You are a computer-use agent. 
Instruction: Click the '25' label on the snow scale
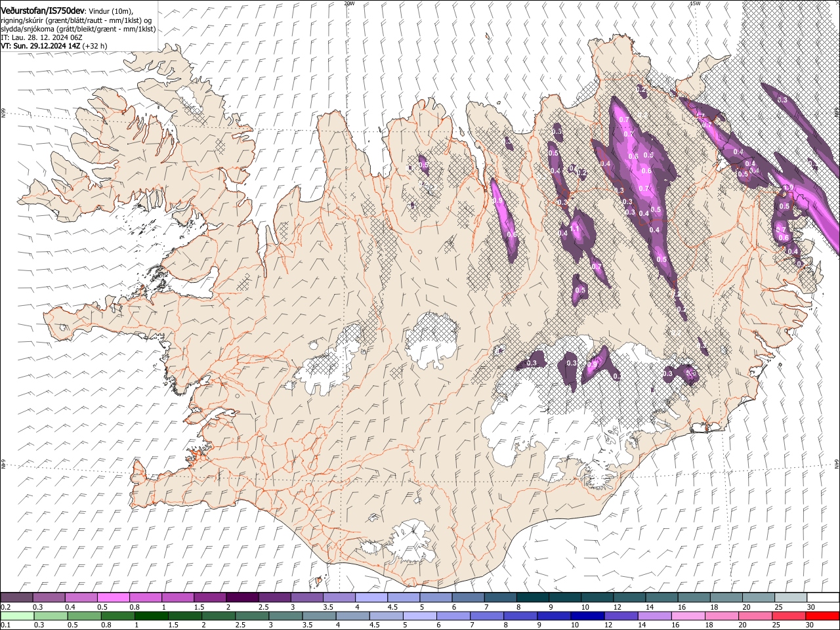pos(778,607)
